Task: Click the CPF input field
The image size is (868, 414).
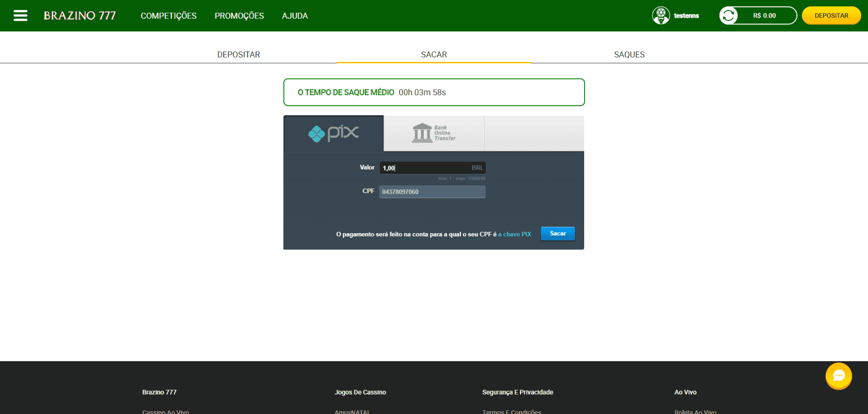Action: 432,192
